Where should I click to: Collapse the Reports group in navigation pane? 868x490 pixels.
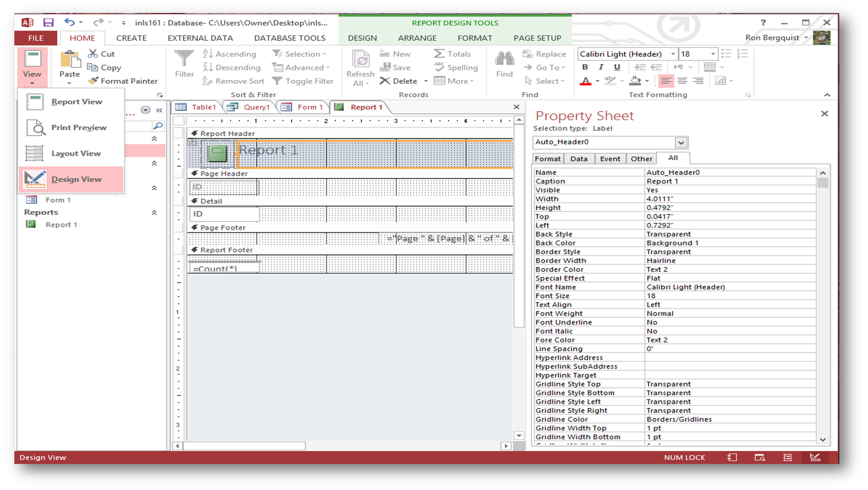coord(154,212)
